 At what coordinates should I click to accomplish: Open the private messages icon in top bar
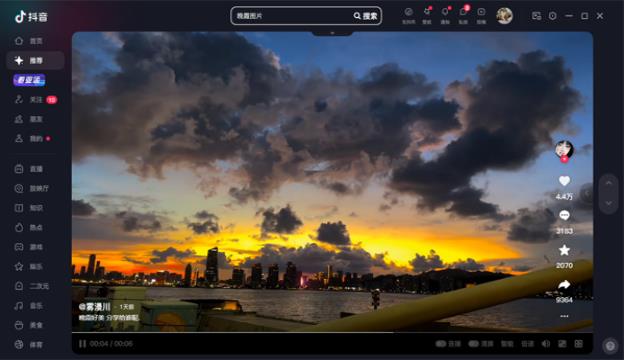click(x=463, y=12)
